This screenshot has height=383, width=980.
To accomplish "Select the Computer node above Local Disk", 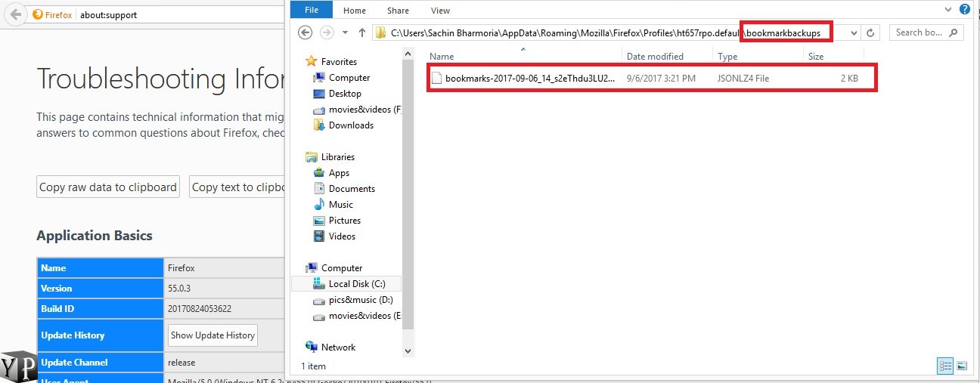I will pyautogui.click(x=342, y=268).
